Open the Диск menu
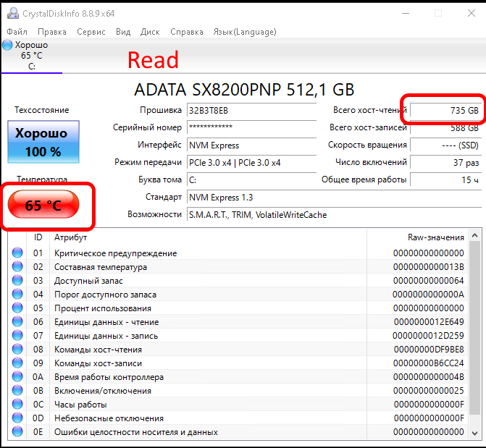 click(150, 32)
